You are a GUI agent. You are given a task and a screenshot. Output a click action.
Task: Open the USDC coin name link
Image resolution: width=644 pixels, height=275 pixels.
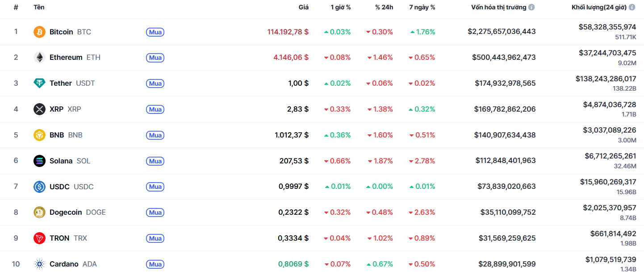[x=59, y=187]
